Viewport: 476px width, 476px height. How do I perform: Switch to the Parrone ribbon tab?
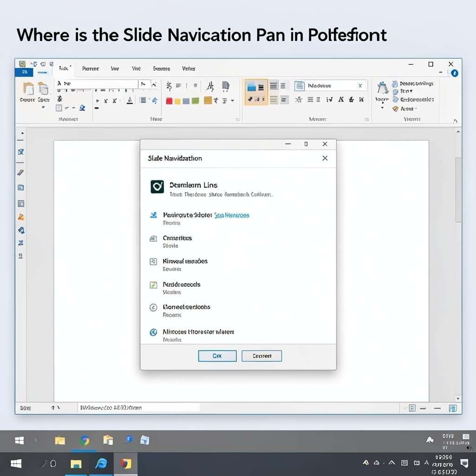coord(91,69)
